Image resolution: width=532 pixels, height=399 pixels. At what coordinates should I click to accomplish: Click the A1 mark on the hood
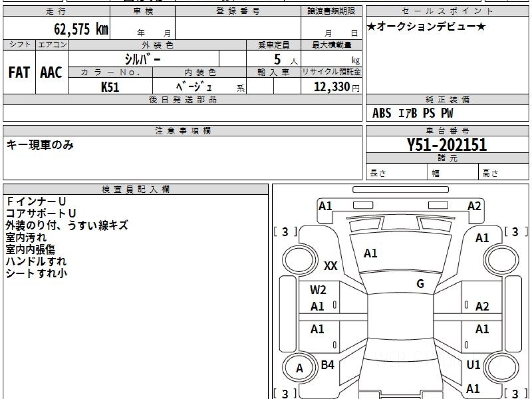click(370, 253)
